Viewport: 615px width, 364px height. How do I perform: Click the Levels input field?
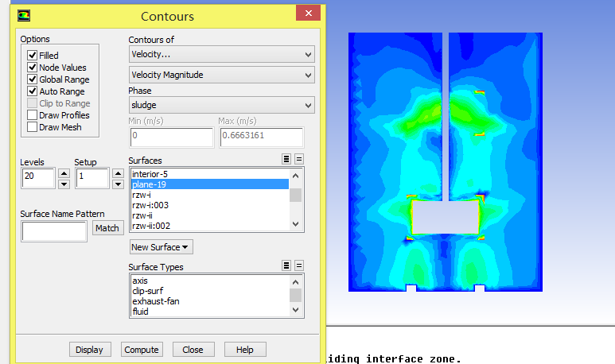click(x=38, y=178)
